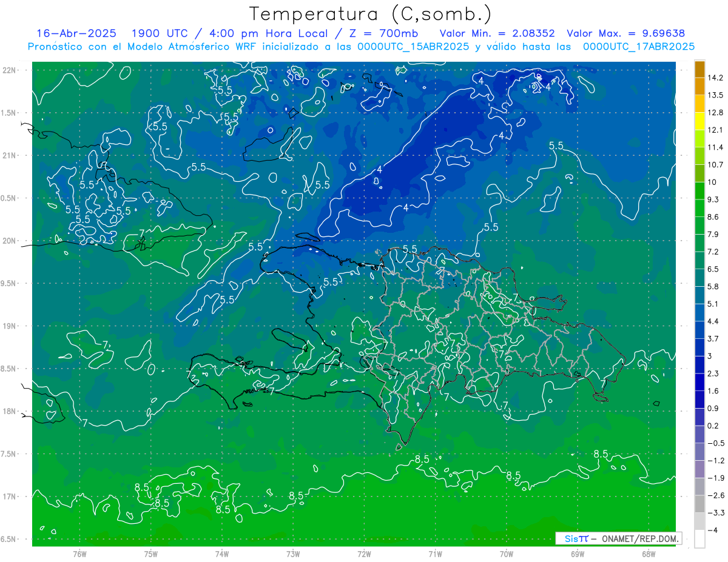The width and height of the screenshot is (728, 562).
Task: Click the lime colorbar swatch between 10.7 and 11.4
Action: click(x=699, y=156)
